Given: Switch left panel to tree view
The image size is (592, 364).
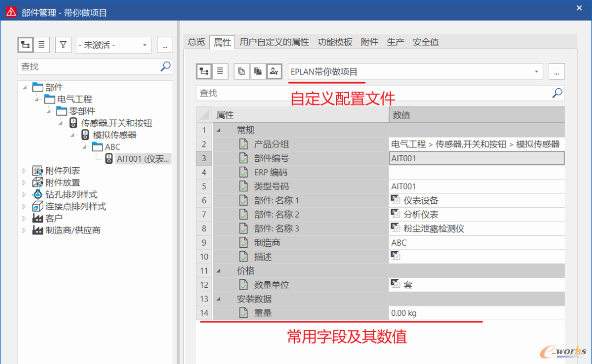Looking at the screenshot, I should 25,45.
